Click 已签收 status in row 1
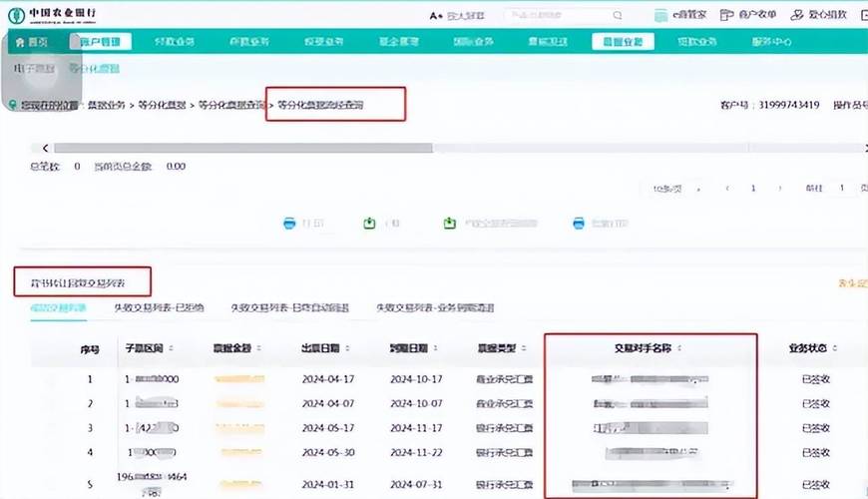 816,379
